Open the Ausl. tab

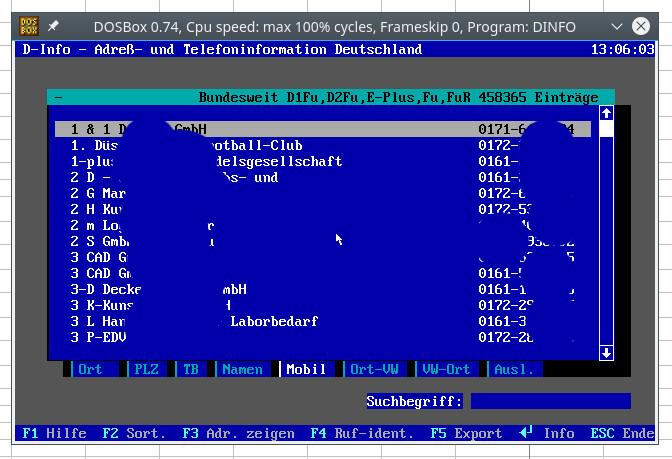pos(514,369)
